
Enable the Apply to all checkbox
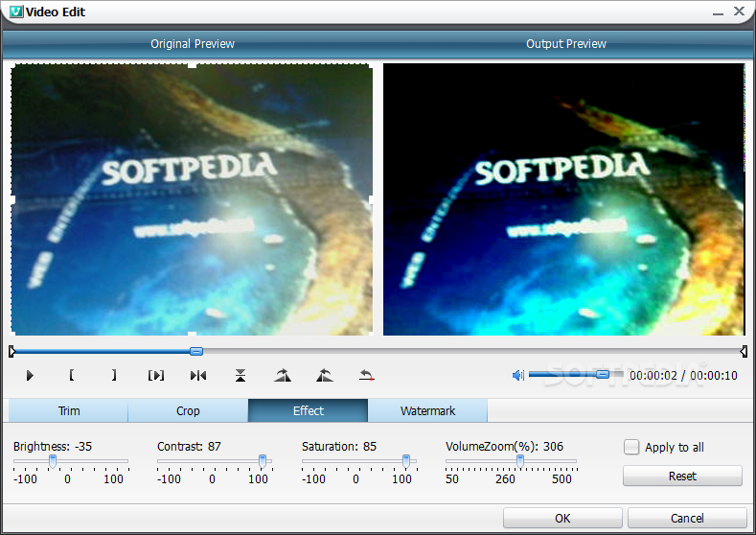tap(631, 447)
